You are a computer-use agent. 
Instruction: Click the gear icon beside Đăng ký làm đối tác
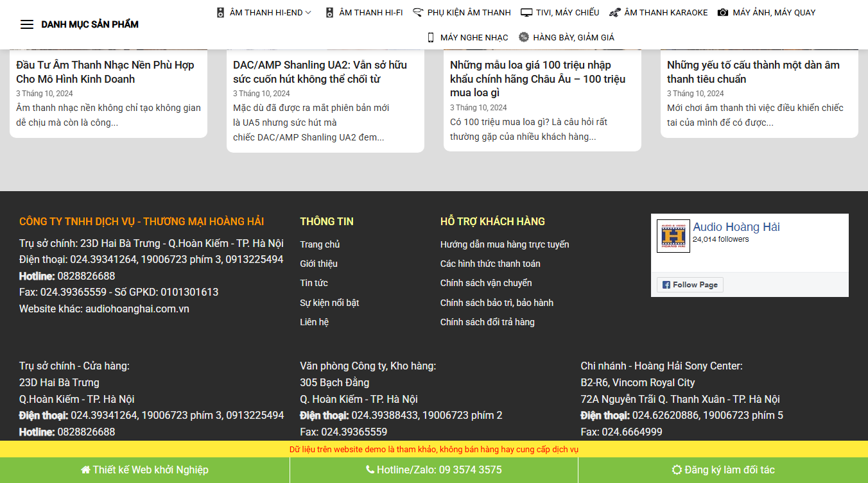click(678, 469)
